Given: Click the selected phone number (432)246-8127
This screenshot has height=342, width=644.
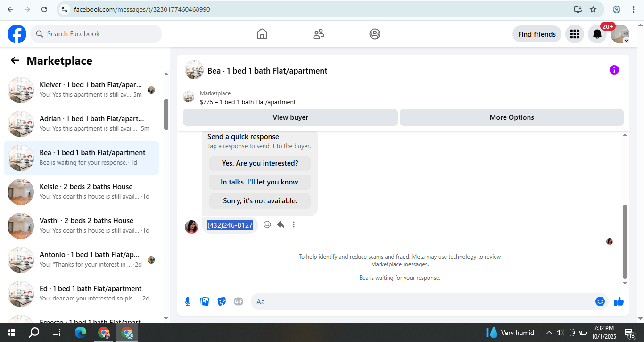Looking at the screenshot, I should tap(230, 225).
